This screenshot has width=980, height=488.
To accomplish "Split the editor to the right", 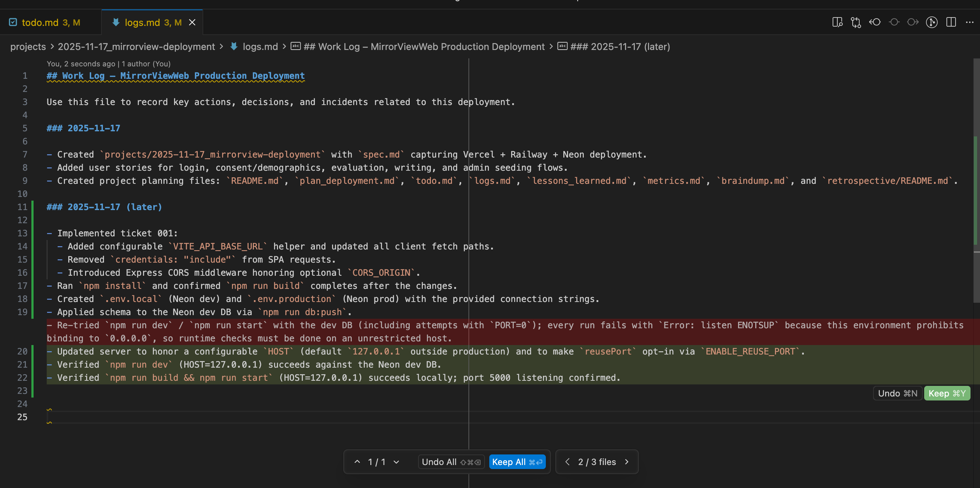I will pyautogui.click(x=951, y=23).
